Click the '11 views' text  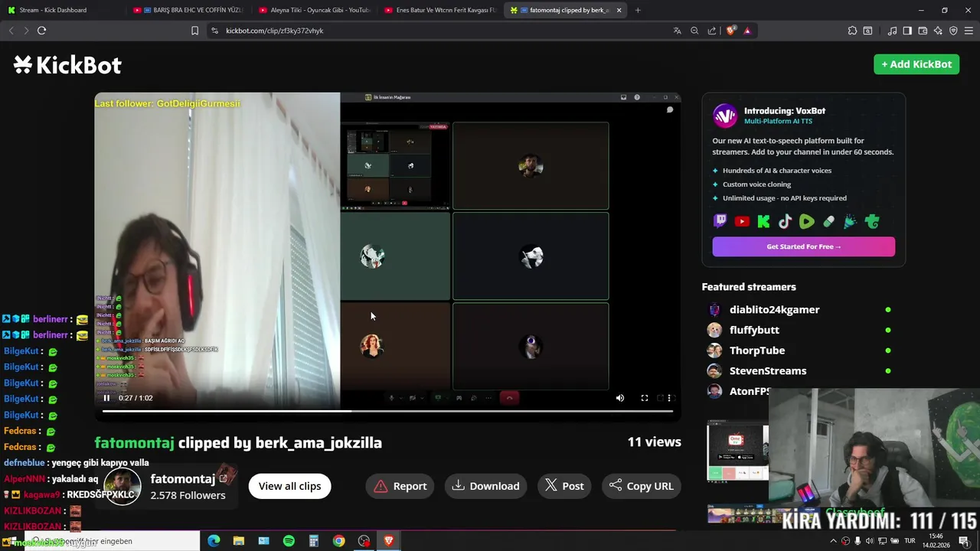point(654,442)
